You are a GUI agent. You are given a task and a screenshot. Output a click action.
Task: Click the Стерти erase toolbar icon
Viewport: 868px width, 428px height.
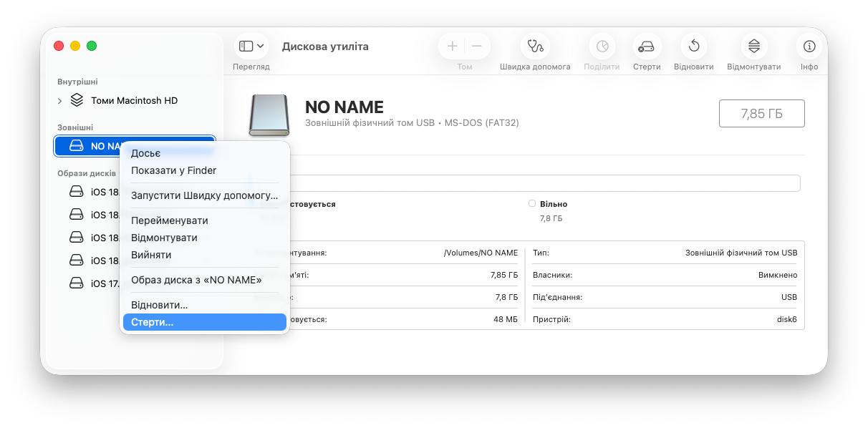[647, 47]
